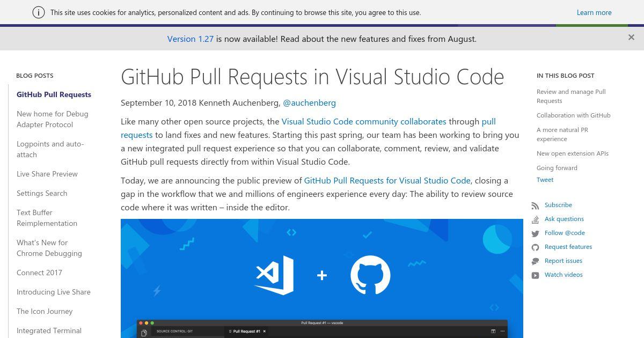The width and height of the screenshot is (644, 338).
Task: Click Watch videos link
Action: pos(563,275)
